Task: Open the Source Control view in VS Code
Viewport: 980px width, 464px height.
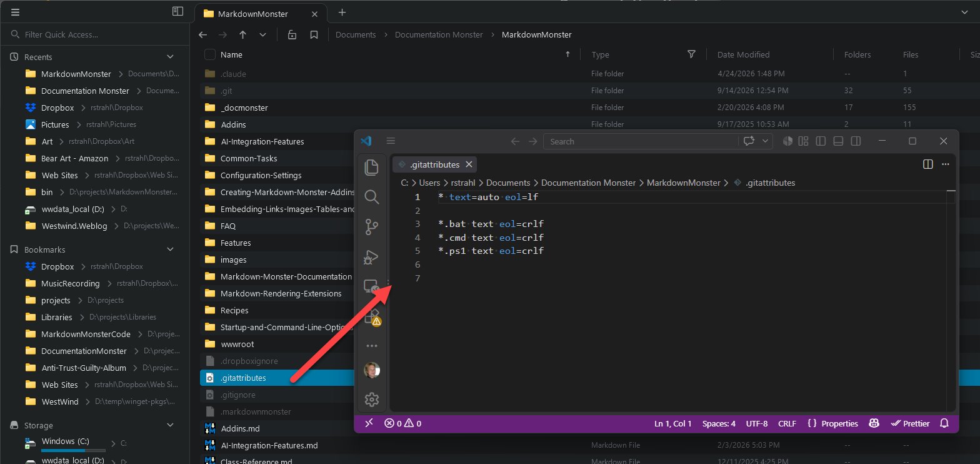Action: coord(371,228)
